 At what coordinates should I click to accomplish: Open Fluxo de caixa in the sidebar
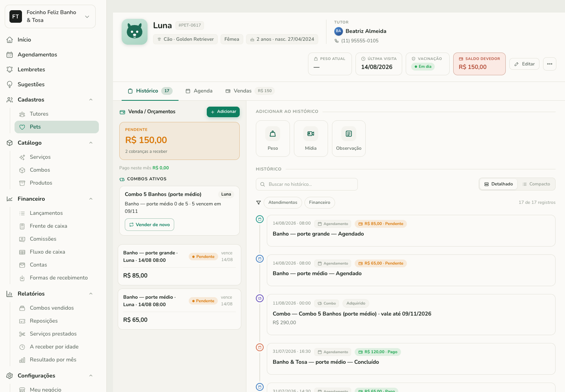[56, 252]
